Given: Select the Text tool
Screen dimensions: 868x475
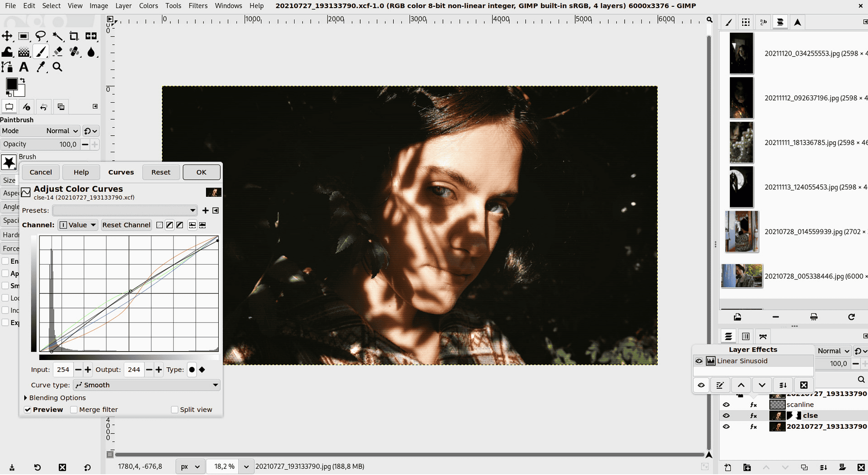Looking at the screenshot, I should click(24, 67).
